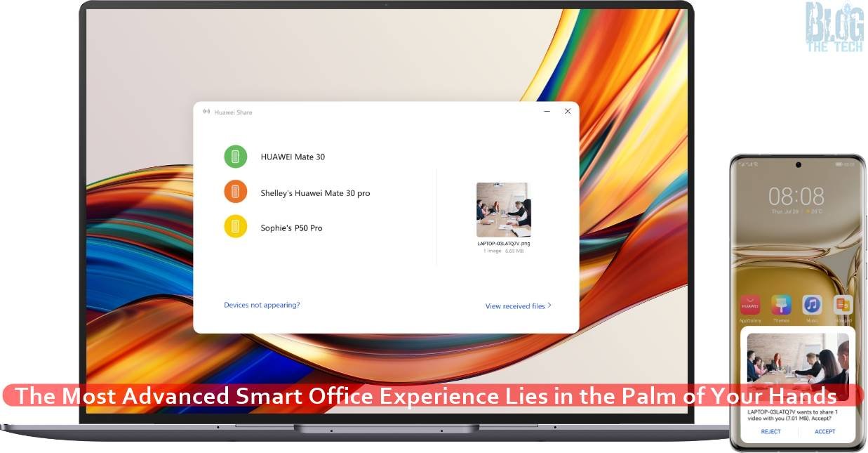
Task: Open the Devices not appearing? help link
Action: click(262, 306)
